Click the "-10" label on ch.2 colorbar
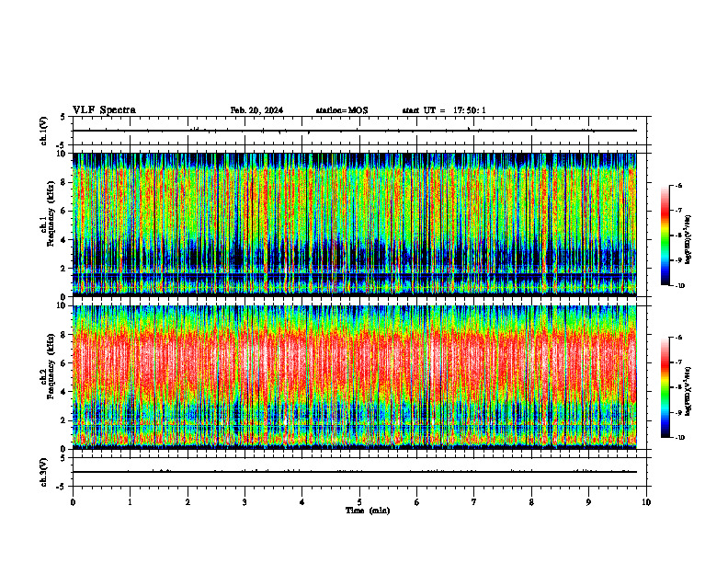 coord(679,438)
